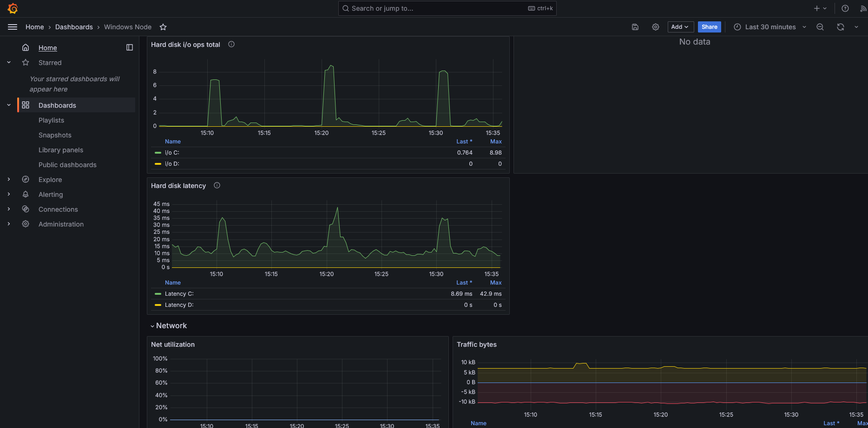Viewport: 868px width, 428px height.
Task: Sort Traffic bytes legend by Name header
Action: pyautogui.click(x=479, y=423)
